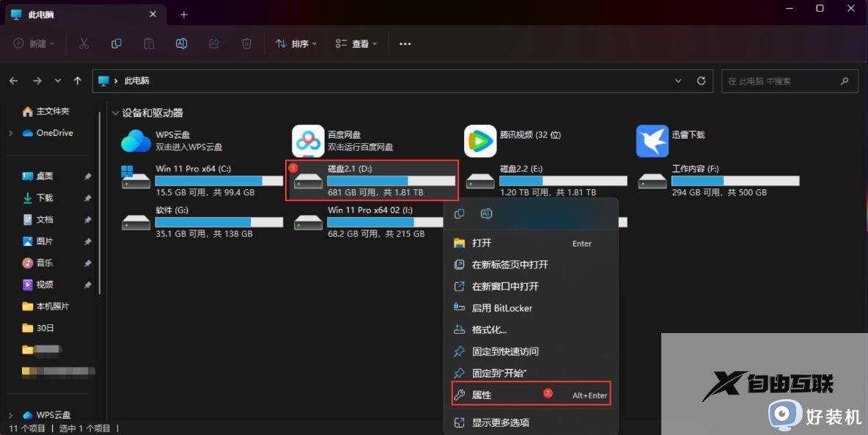The image size is (868, 435).
Task: Open the 排序 dropdown
Action: (x=295, y=43)
